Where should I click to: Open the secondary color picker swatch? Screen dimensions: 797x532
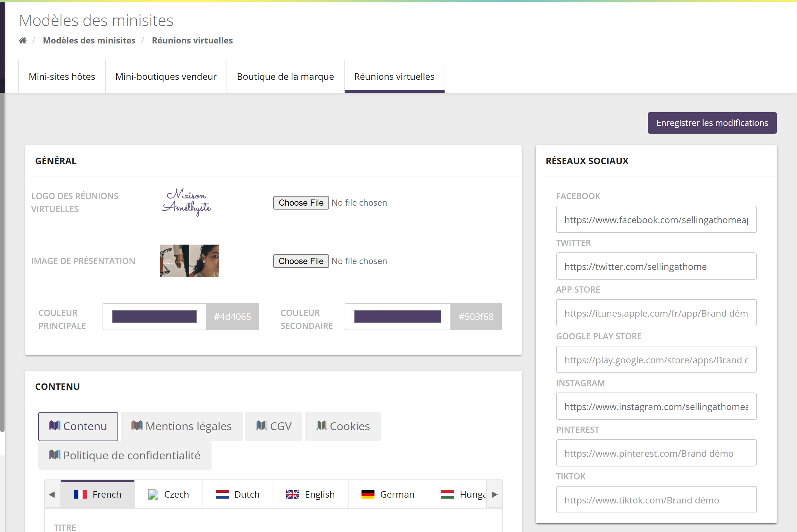point(398,317)
